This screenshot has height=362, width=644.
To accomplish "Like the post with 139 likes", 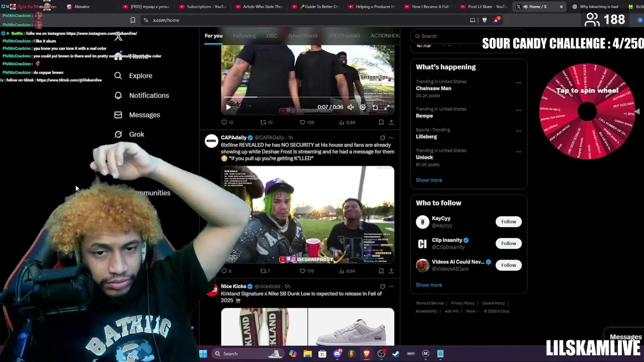I will (307, 122).
